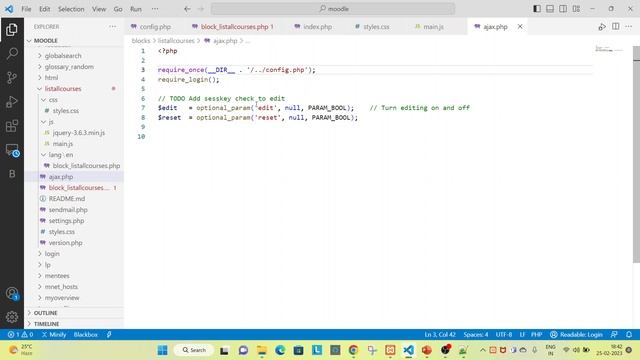The height and width of the screenshot is (360, 640).
Task: Click Readable: Login status bar item
Action: point(576,335)
